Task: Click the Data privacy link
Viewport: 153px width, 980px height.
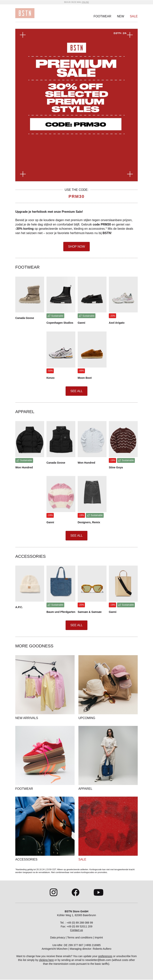Action: point(58,937)
